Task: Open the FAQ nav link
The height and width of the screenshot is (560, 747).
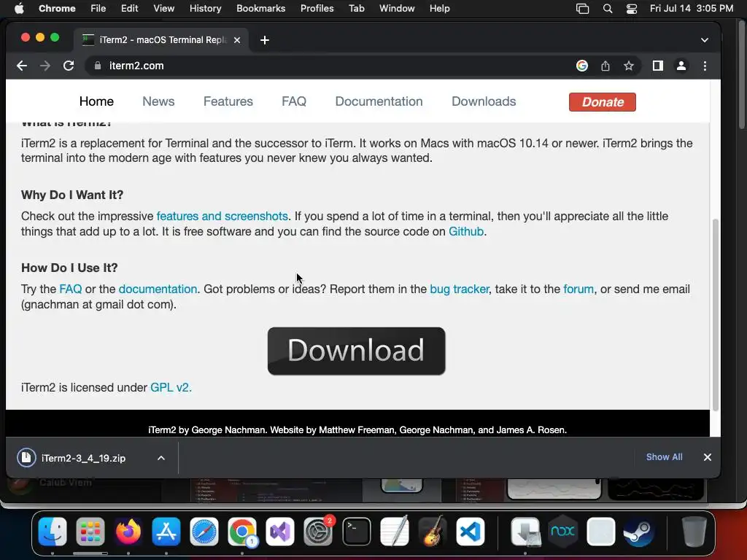Action: click(x=294, y=101)
